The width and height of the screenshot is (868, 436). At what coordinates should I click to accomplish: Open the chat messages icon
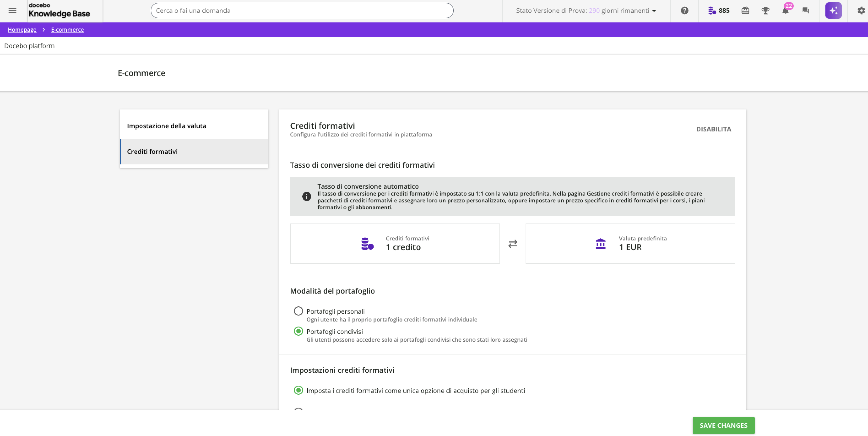pos(806,11)
